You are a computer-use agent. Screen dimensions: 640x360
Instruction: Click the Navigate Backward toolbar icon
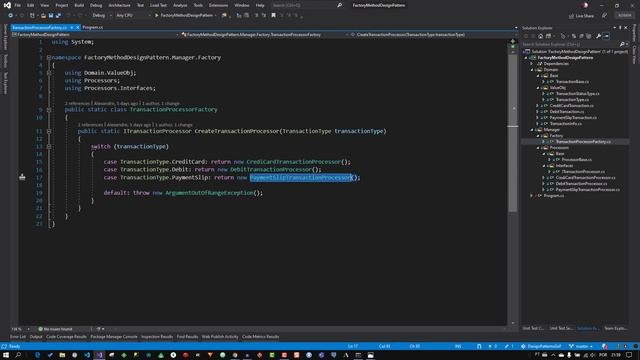coord(10,16)
